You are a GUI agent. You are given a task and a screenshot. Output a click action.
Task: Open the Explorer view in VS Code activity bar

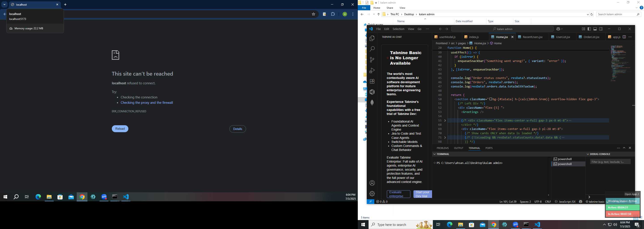[x=372, y=38]
